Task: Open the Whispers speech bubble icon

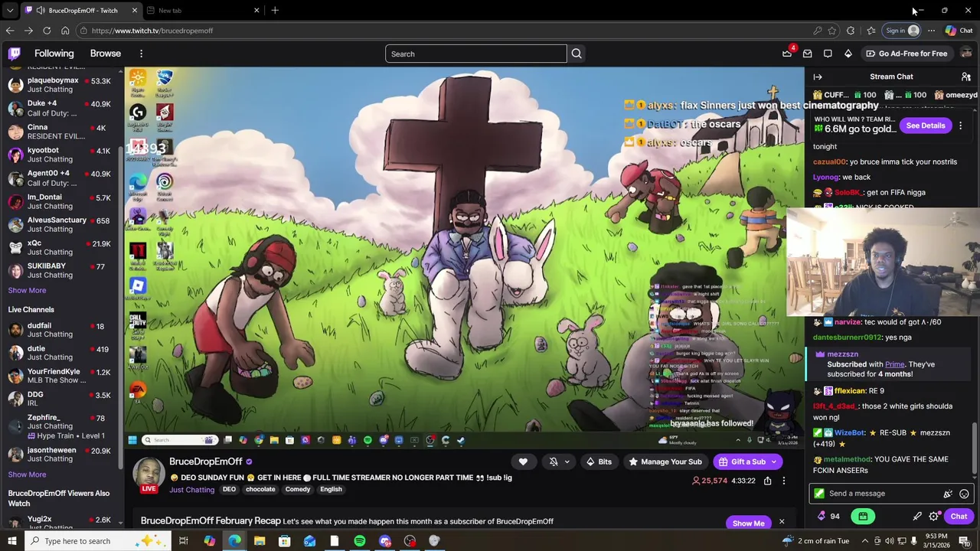Action: pyautogui.click(x=828, y=54)
